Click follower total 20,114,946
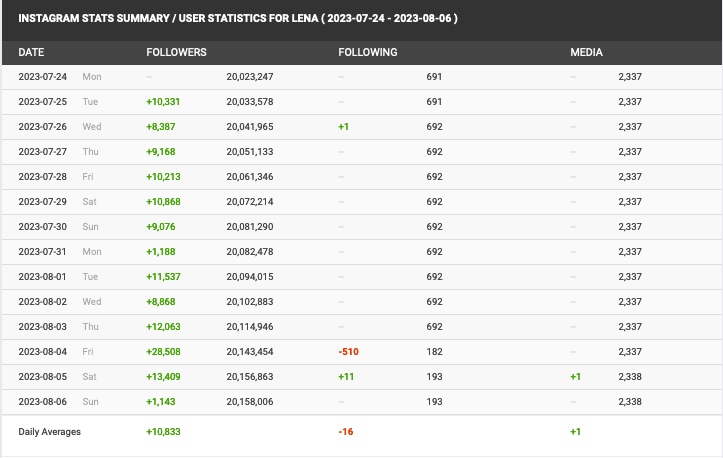723x458 pixels. point(250,327)
